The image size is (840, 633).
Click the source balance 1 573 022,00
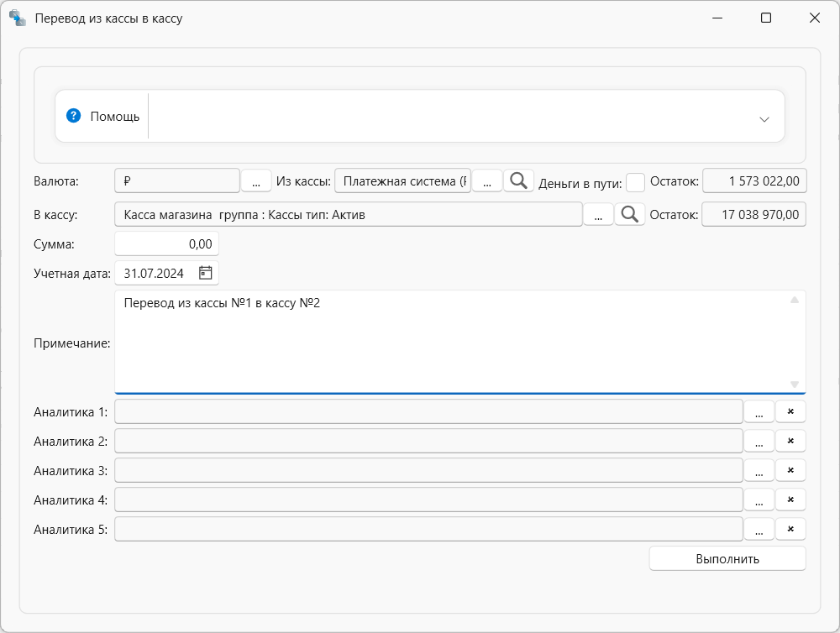[754, 181]
